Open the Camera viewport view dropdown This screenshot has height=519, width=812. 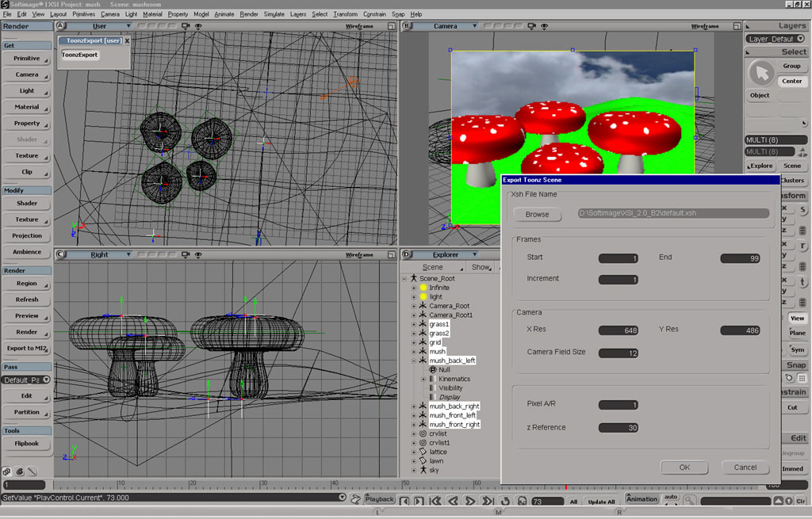pos(476,26)
